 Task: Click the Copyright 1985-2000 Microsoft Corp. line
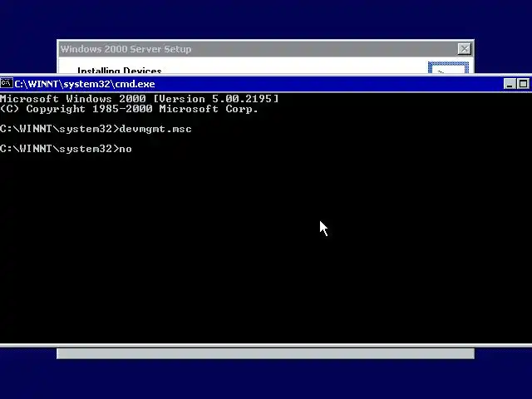(129, 109)
